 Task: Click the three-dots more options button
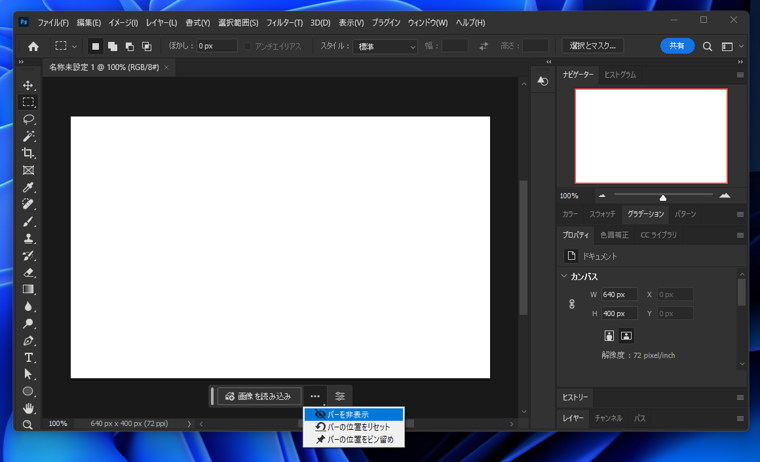coord(315,396)
